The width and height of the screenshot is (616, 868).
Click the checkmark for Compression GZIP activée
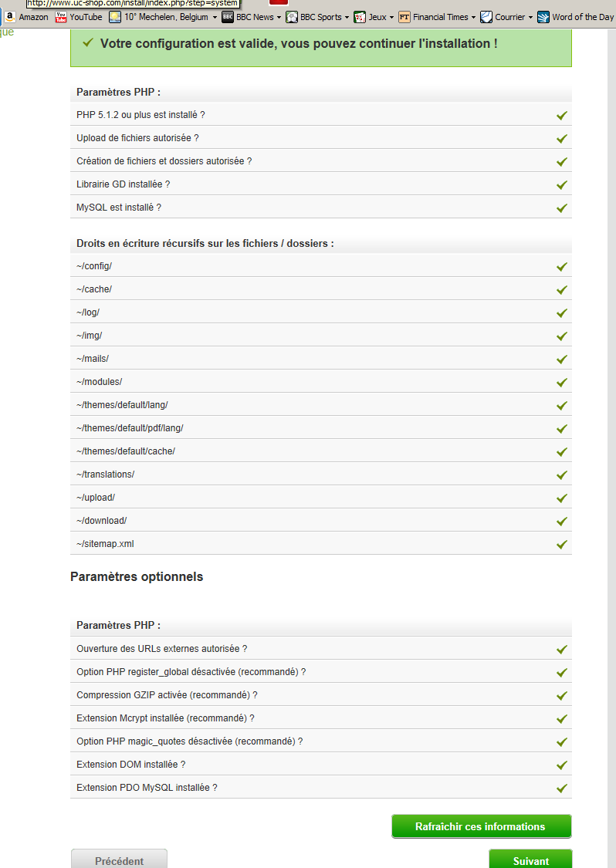(562, 695)
